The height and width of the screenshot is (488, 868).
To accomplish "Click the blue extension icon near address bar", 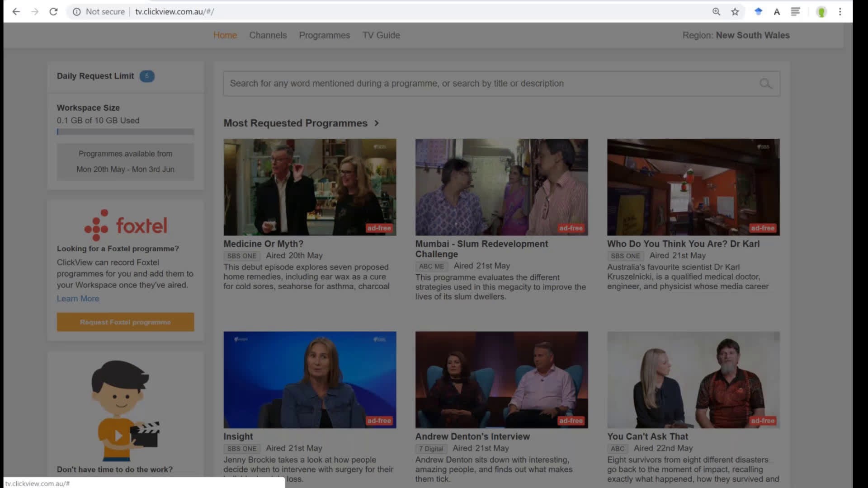I will tap(758, 11).
